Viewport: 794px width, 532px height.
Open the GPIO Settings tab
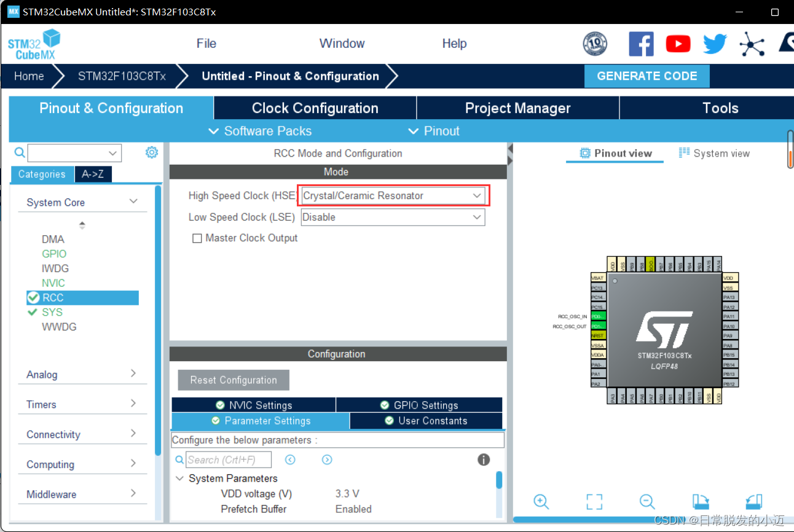419,405
